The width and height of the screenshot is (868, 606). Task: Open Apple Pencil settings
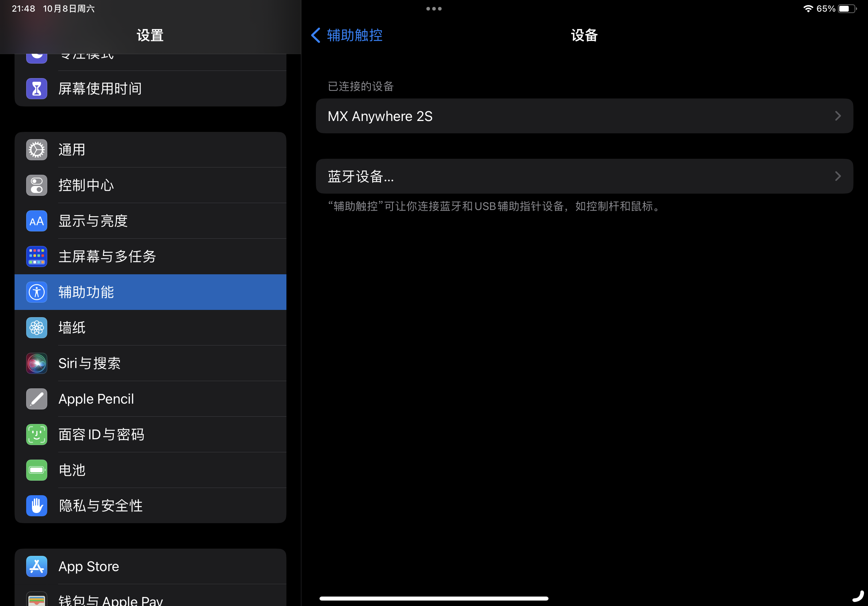[150, 399]
